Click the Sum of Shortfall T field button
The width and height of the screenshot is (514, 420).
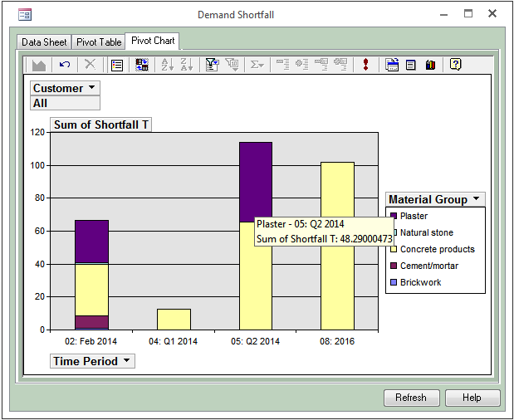(x=101, y=125)
